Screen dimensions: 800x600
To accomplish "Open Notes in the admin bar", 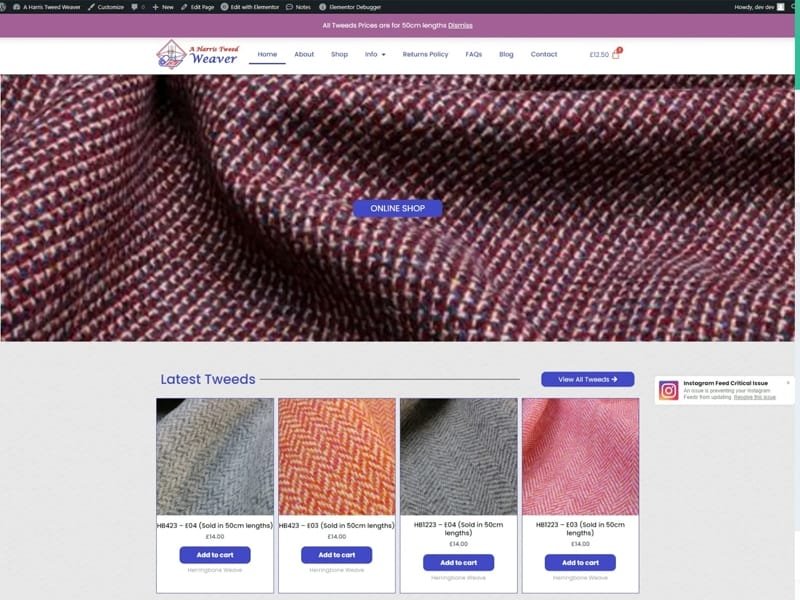I will click(x=299, y=7).
